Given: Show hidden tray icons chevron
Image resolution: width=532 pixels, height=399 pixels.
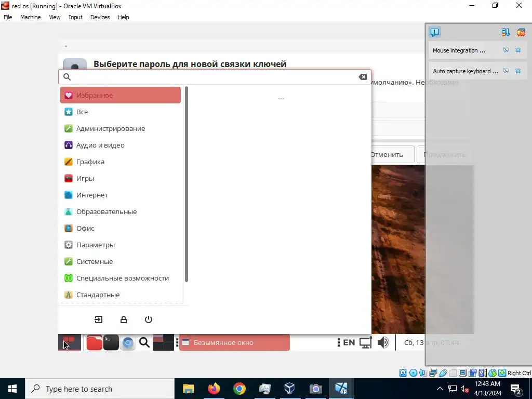Looking at the screenshot, I should click(x=440, y=389).
